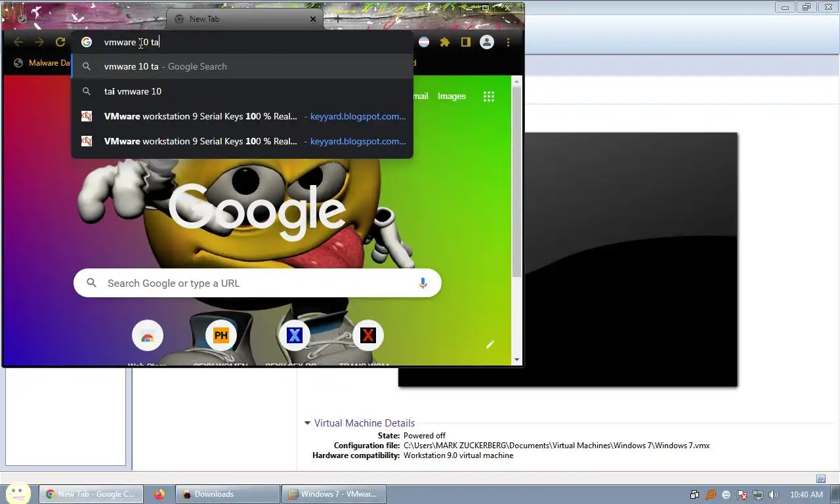Screen dimensions: 840x504
Task: Open Google apps grid icon
Action: pyautogui.click(x=489, y=96)
